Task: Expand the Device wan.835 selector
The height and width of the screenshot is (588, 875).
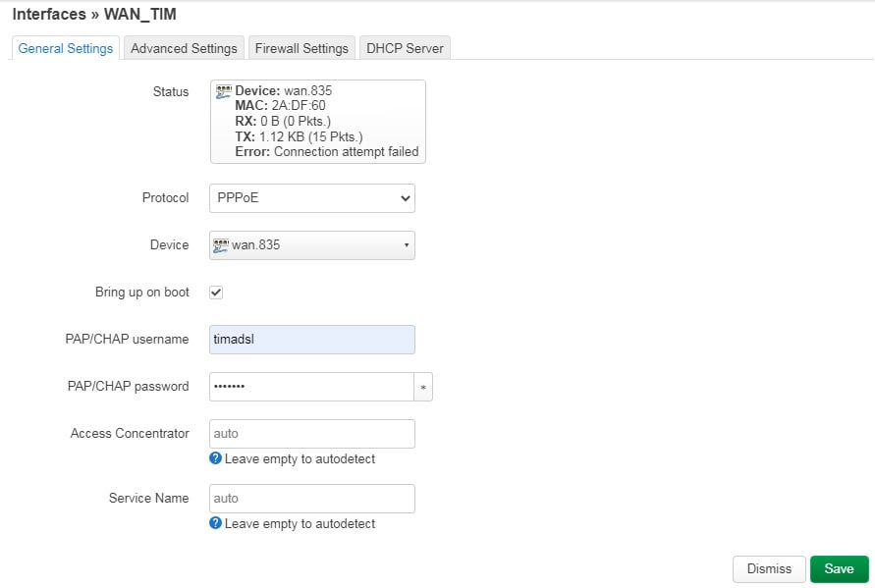Action: pyautogui.click(x=312, y=245)
